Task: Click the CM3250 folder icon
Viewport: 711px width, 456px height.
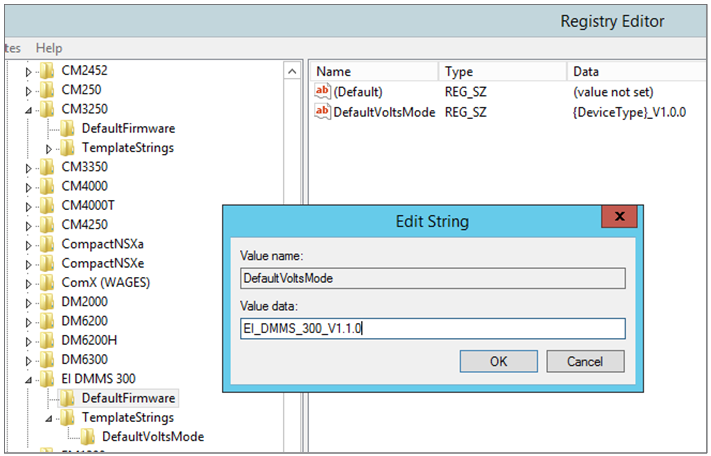Action: (x=47, y=109)
